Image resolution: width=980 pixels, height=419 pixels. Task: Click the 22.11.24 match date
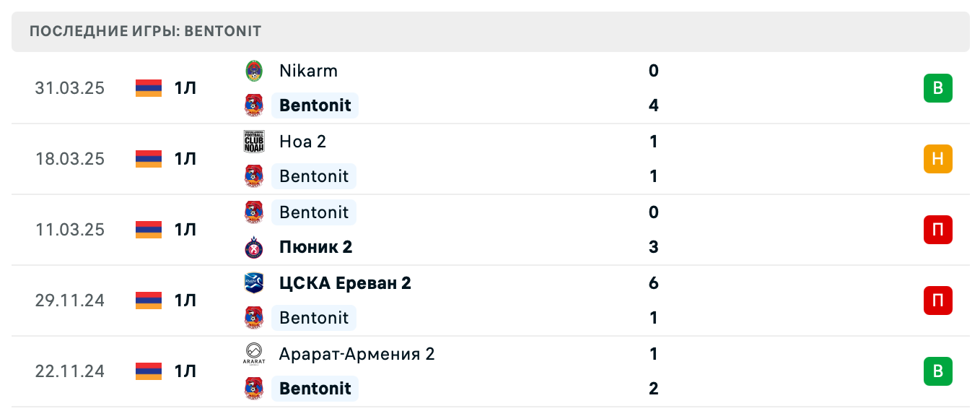(70, 371)
